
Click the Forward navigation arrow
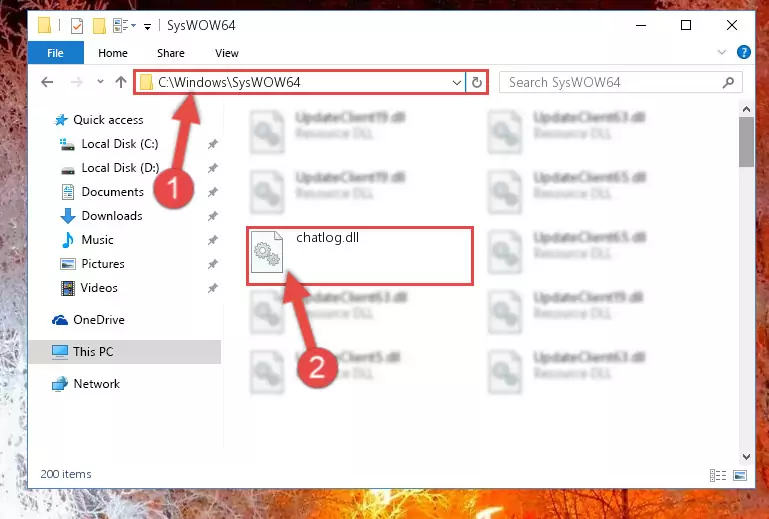77,82
